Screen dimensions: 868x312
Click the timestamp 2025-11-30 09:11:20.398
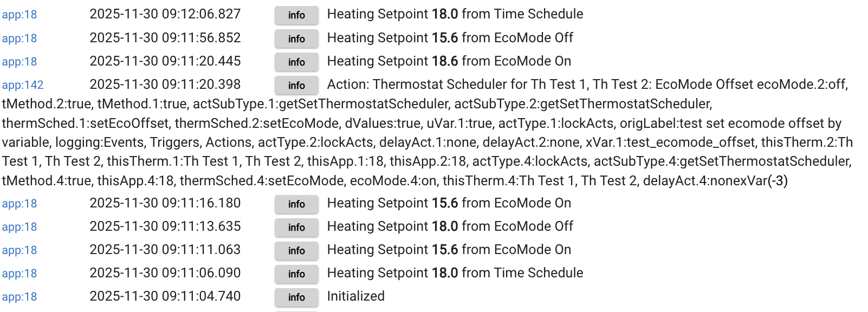coord(165,84)
